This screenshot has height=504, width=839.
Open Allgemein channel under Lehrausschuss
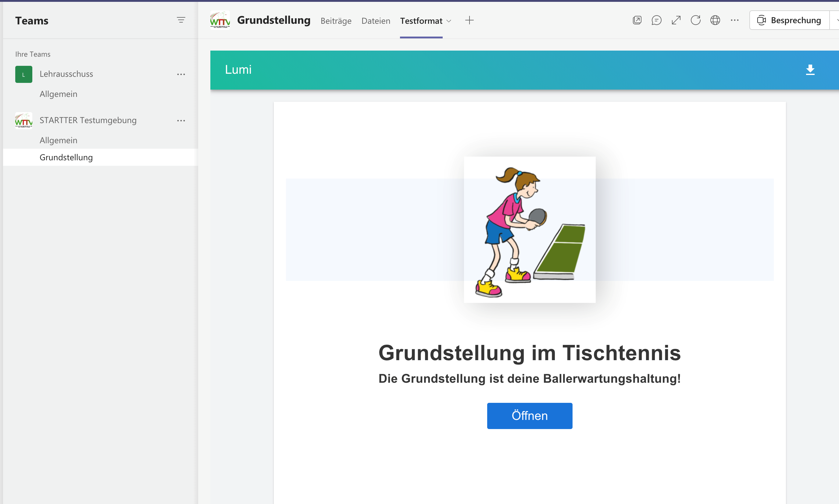[58, 94]
